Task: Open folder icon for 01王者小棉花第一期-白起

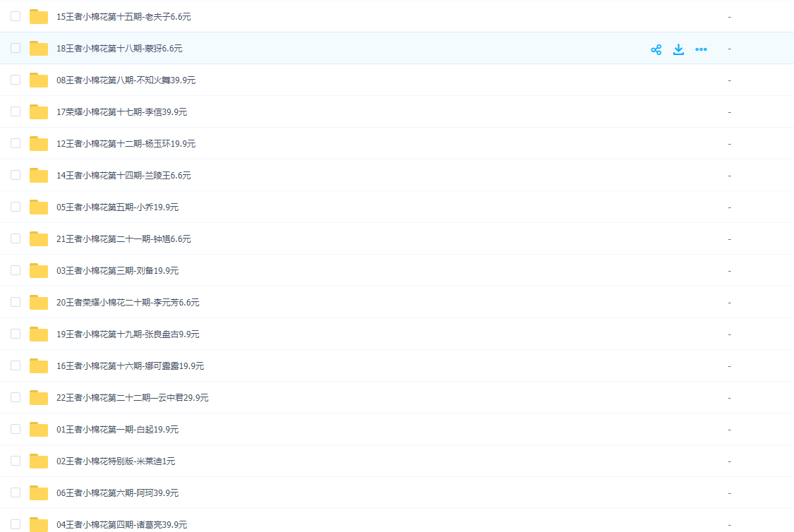Action: (x=39, y=429)
